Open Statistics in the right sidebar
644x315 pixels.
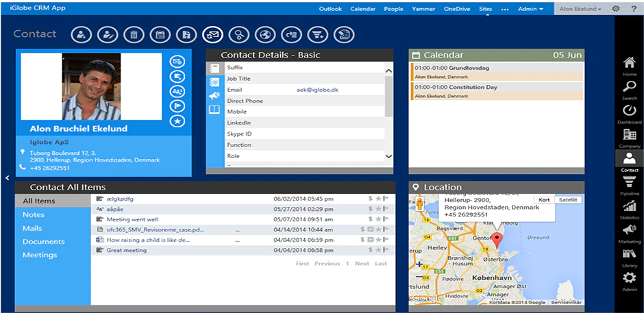pos(629,210)
